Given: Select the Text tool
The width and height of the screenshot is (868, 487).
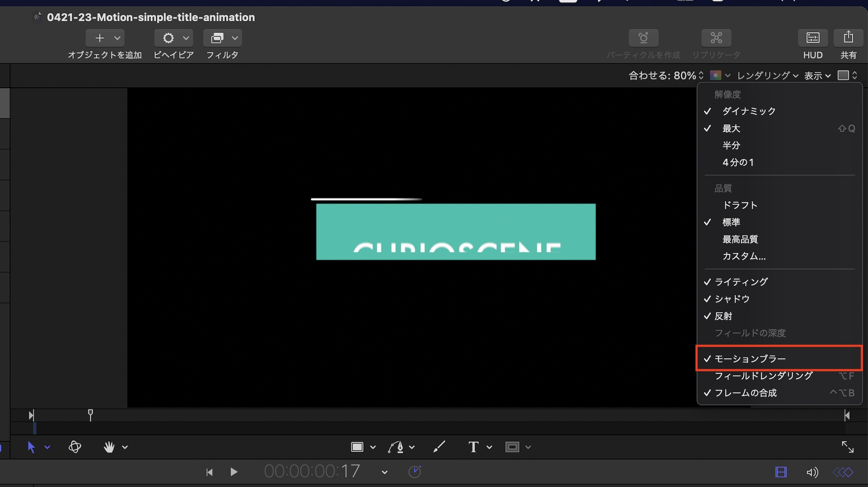Looking at the screenshot, I should [x=473, y=447].
